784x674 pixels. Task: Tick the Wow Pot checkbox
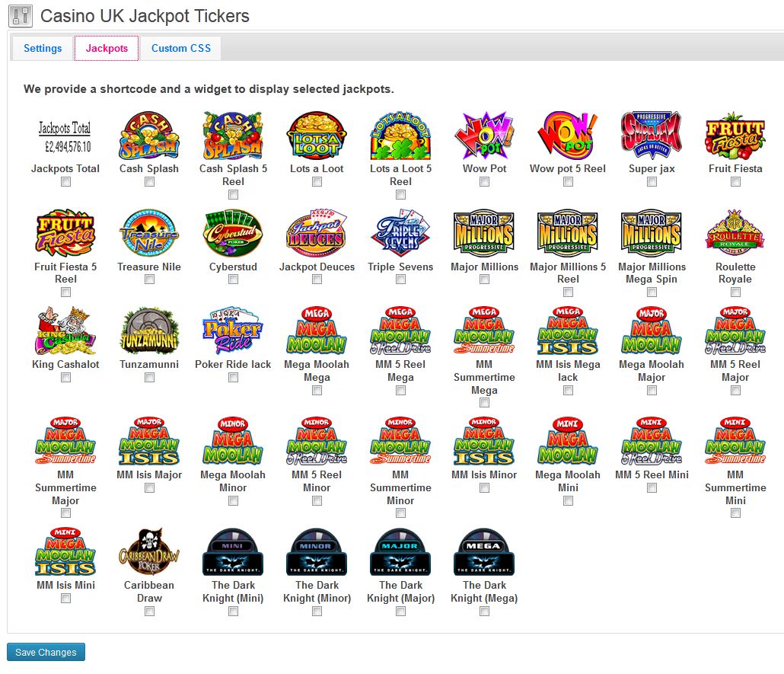[484, 182]
